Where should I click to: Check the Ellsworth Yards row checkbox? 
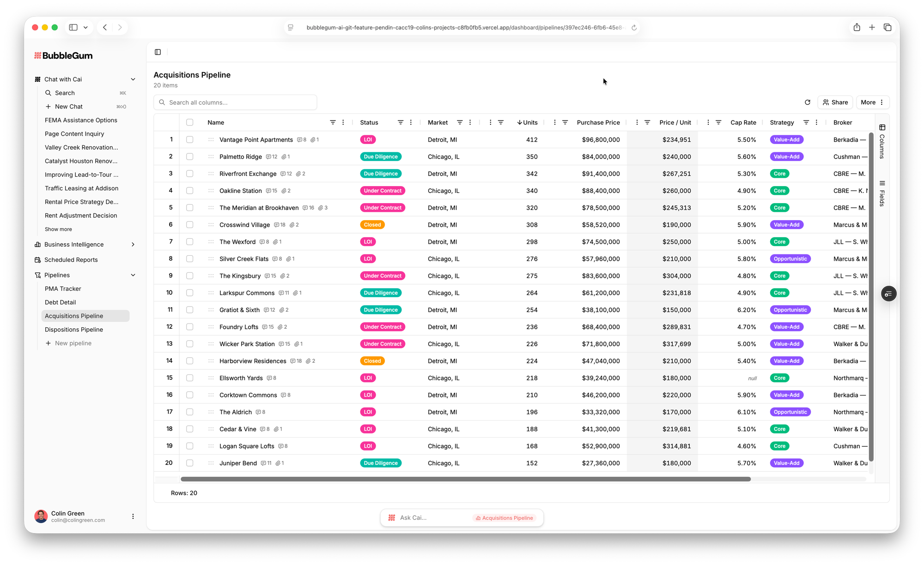click(x=190, y=378)
